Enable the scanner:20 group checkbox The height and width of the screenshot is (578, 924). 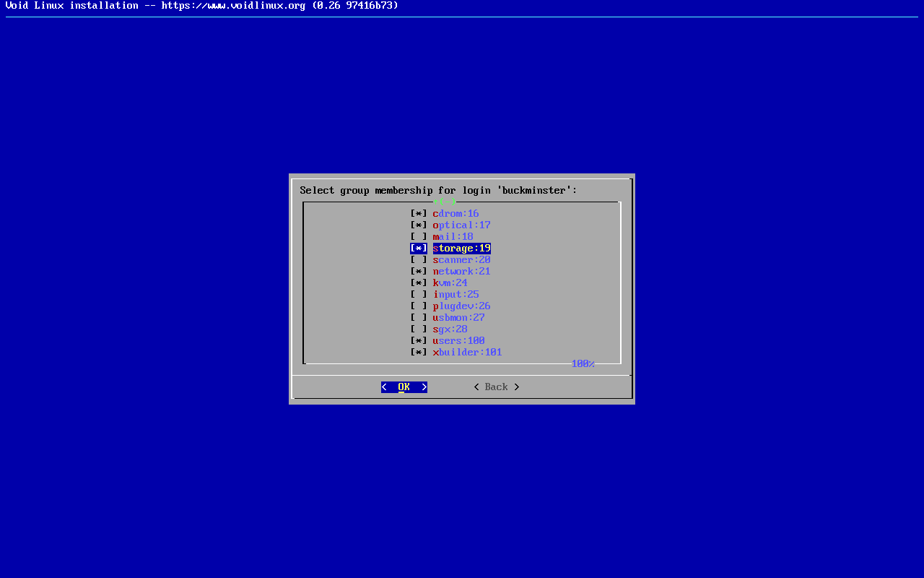[419, 260]
